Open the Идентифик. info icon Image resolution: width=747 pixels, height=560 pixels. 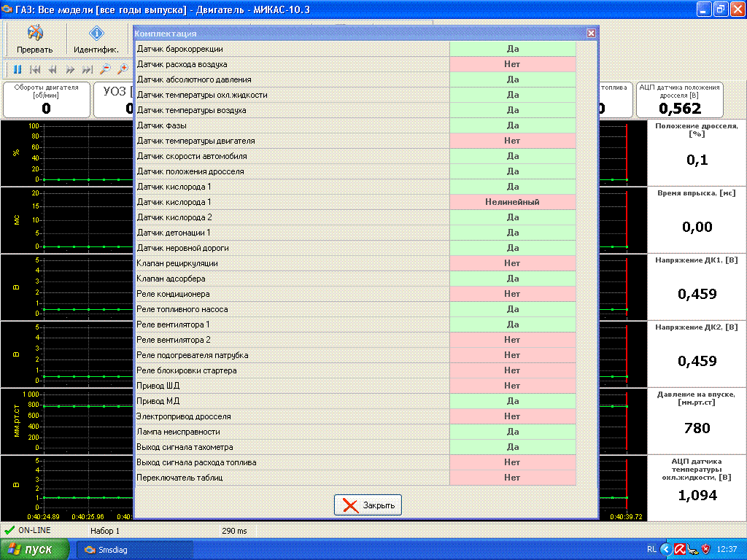96,39
